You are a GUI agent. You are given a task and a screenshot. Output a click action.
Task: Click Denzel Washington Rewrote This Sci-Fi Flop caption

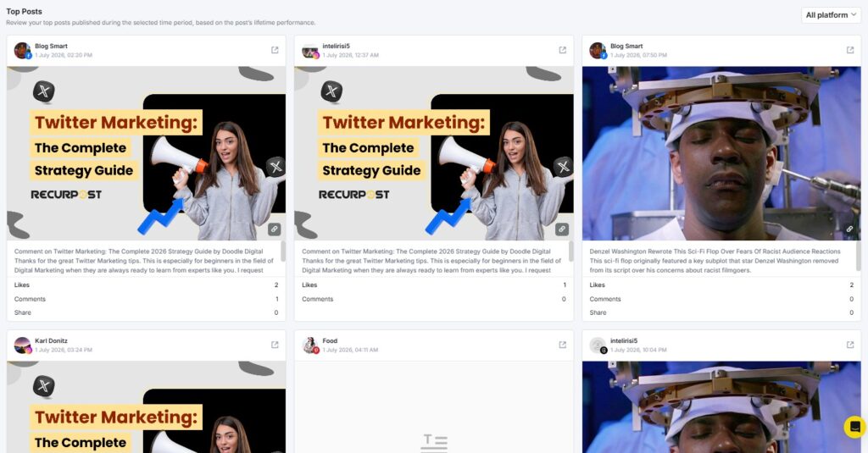[x=715, y=261]
